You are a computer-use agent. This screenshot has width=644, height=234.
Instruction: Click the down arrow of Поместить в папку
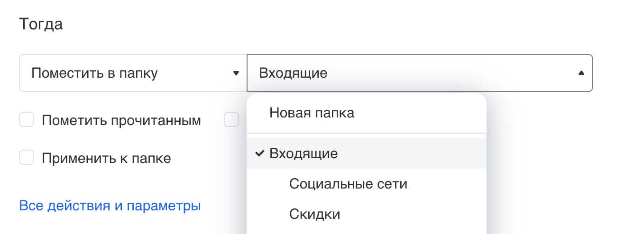(236, 73)
